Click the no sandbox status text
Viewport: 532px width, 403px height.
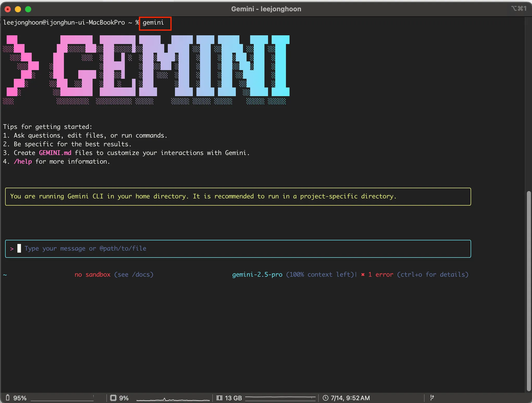(x=92, y=274)
